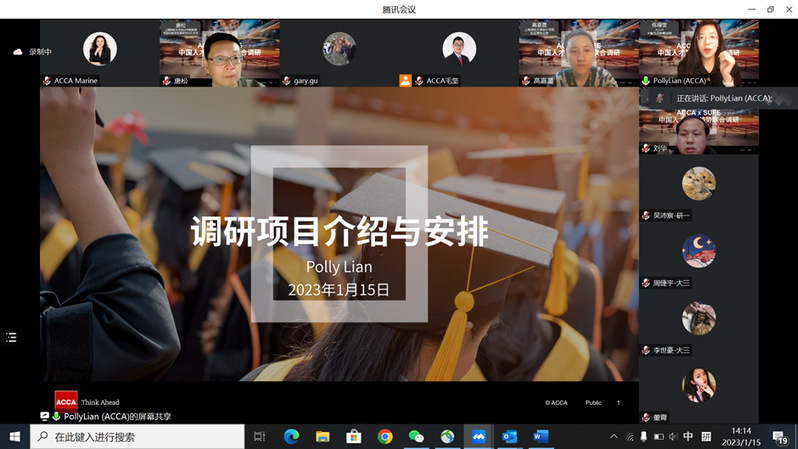Click the cloud recording status icon
This screenshot has height=449, width=798.
pyautogui.click(x=17, y=51)
